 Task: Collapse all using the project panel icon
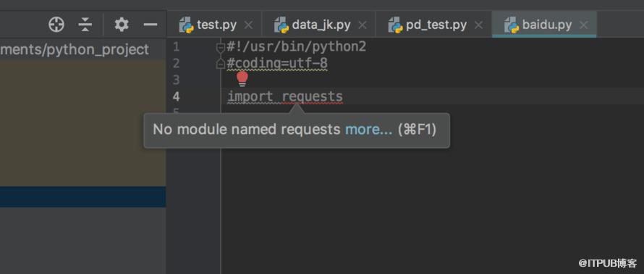click(x=85, y=25)
